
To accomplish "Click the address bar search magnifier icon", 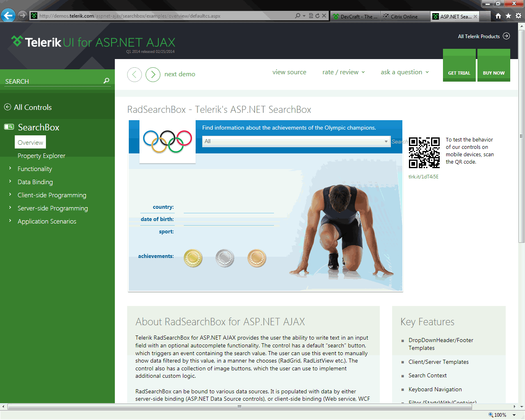I will click(x=298, y=16).
